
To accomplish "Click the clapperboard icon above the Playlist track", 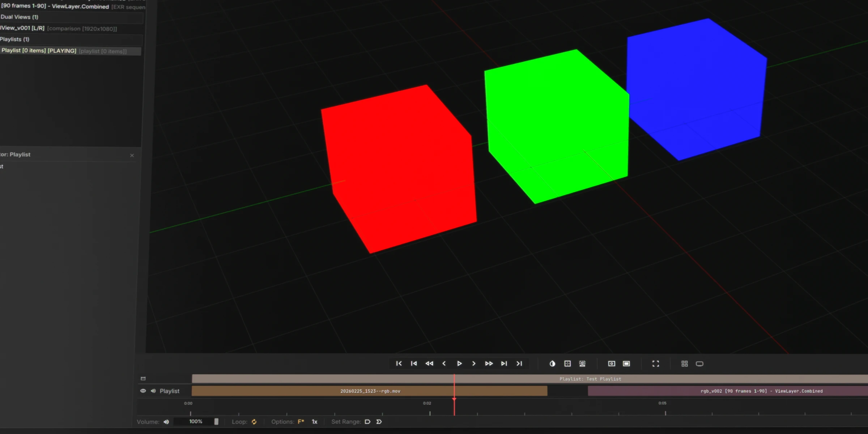I will [x=143, y=378].
